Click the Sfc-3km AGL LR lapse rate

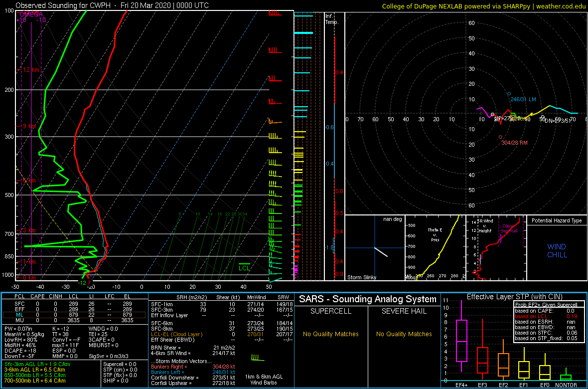tap(37, 365)
